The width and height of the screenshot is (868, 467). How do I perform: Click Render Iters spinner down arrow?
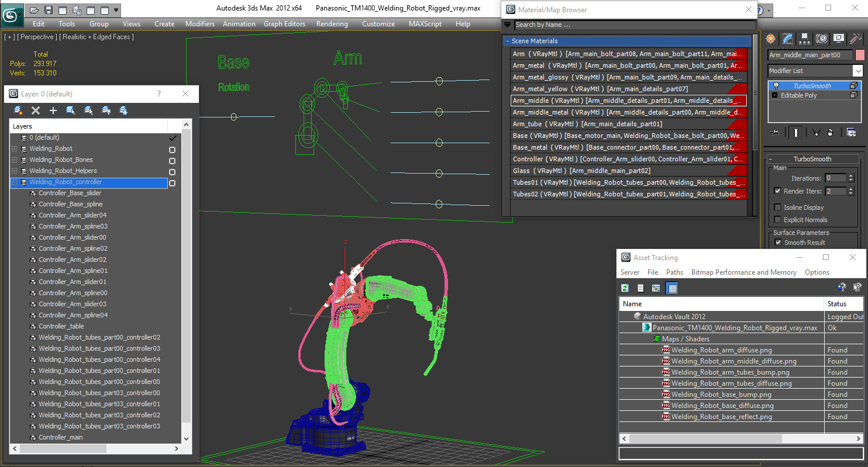pos(850,193)
